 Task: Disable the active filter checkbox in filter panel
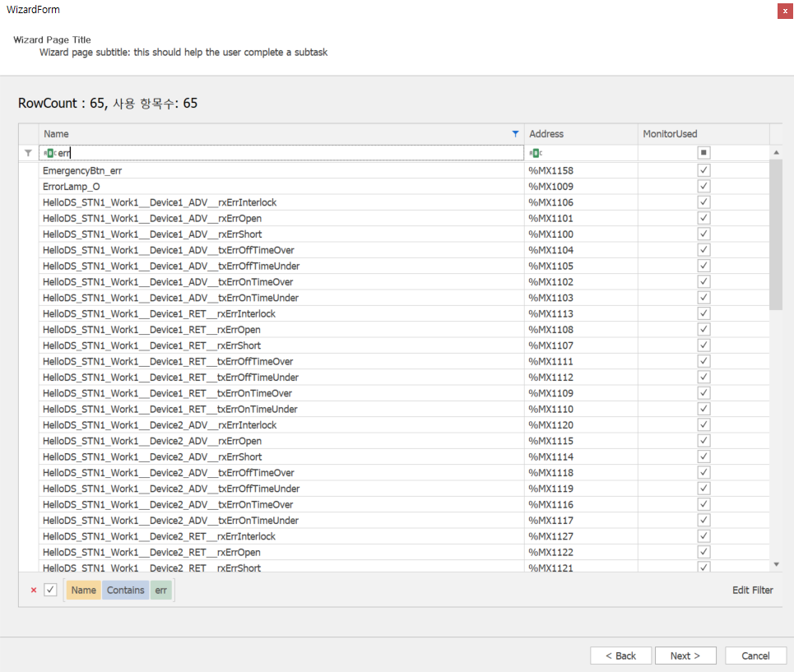pyautogui.click(x=50, y=590)
